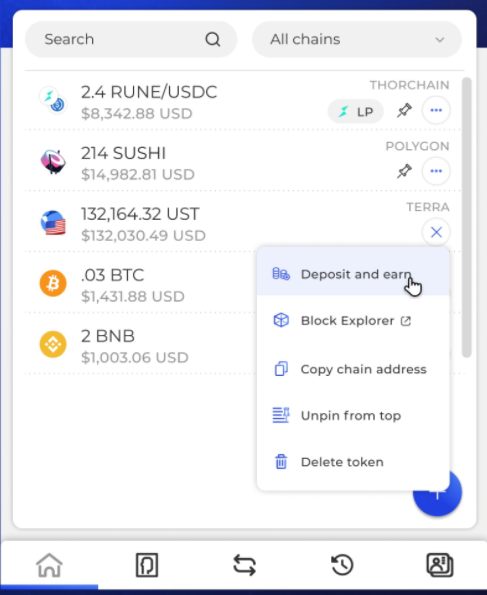The image size is (487, 595).
Task: Open the All chains dropdown
Action: pos(357,39)
